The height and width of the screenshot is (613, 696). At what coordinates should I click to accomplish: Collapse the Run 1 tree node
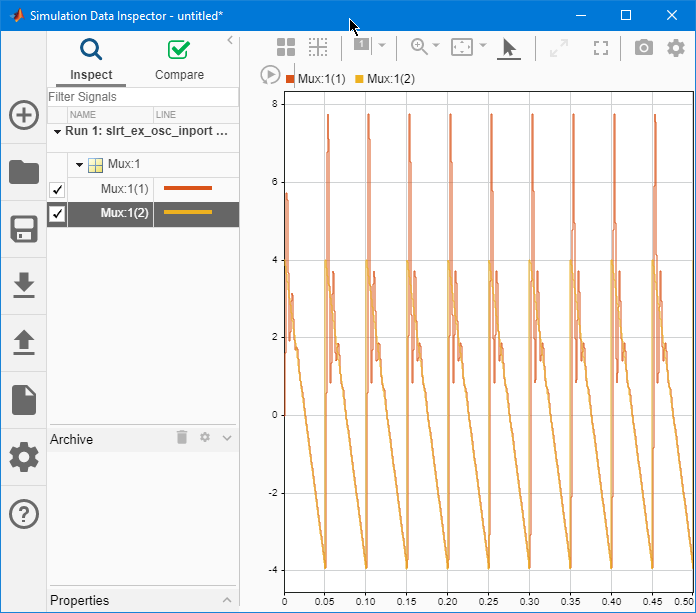[x=56, y=131]
